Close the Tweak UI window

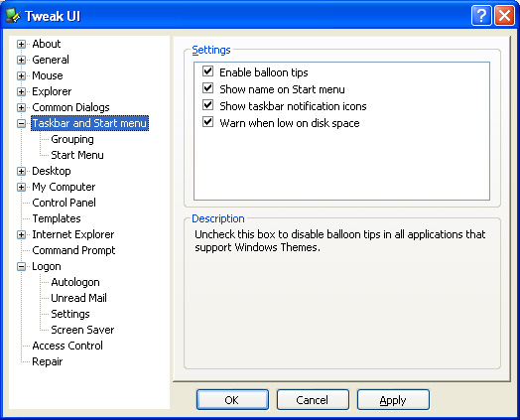[x=504, y=15]
